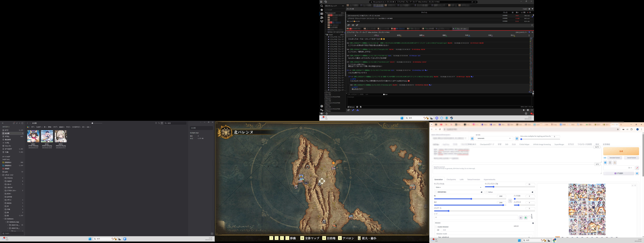Click the Cancel Forever button

click(x=631, y=158)
